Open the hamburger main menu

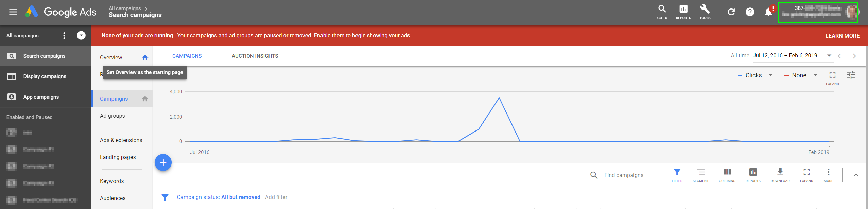(13, 12)
